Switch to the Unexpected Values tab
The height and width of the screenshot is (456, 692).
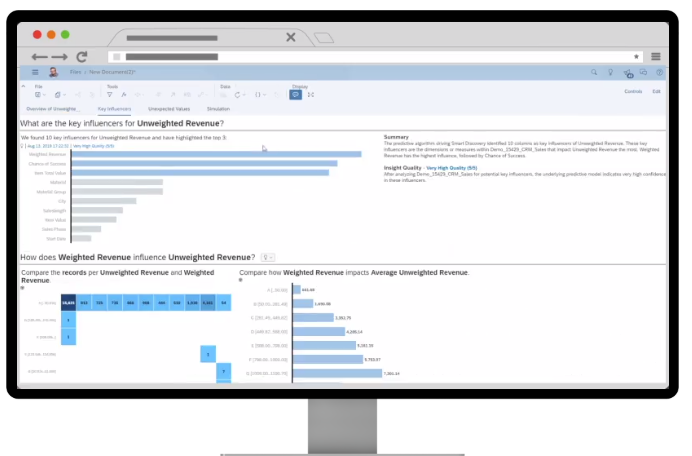pyautogui.click(x=168, y=108)
